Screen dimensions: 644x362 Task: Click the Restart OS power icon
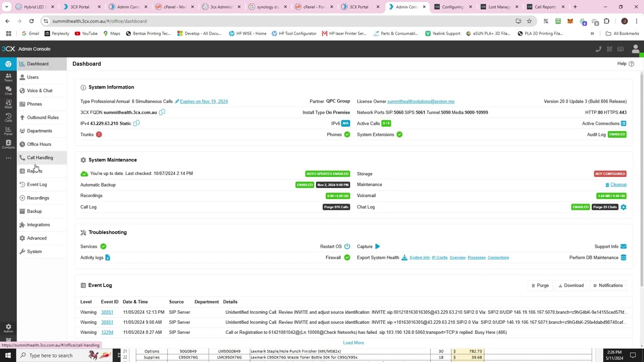(x=347, y=246)
